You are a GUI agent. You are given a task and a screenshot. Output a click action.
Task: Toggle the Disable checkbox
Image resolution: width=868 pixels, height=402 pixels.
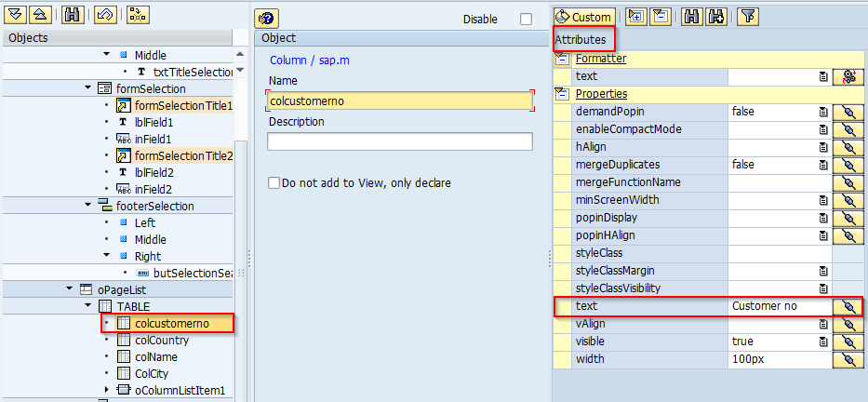tap(527, 19)
